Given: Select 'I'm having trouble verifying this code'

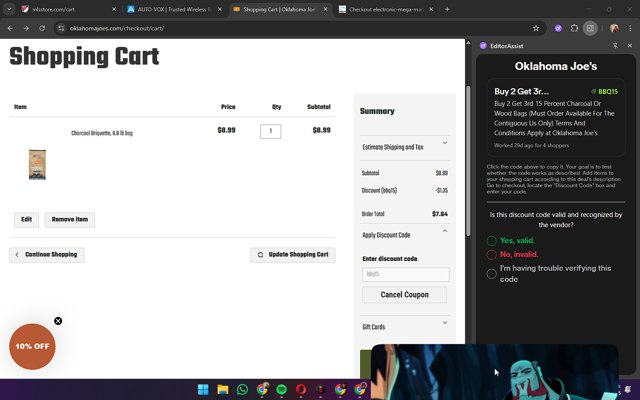Looking at the screenshot, I should point(491,274).
